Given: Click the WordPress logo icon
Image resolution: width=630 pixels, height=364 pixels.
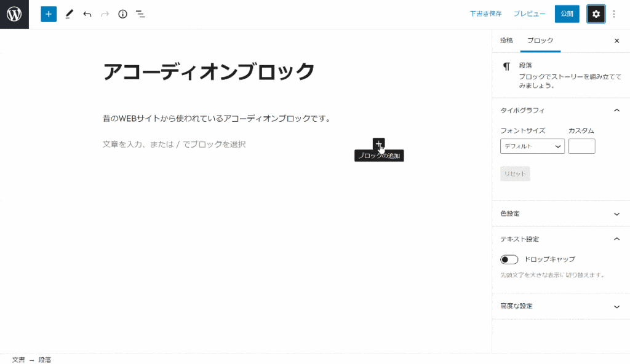Looking at the screenshot, I should [14, 14].
